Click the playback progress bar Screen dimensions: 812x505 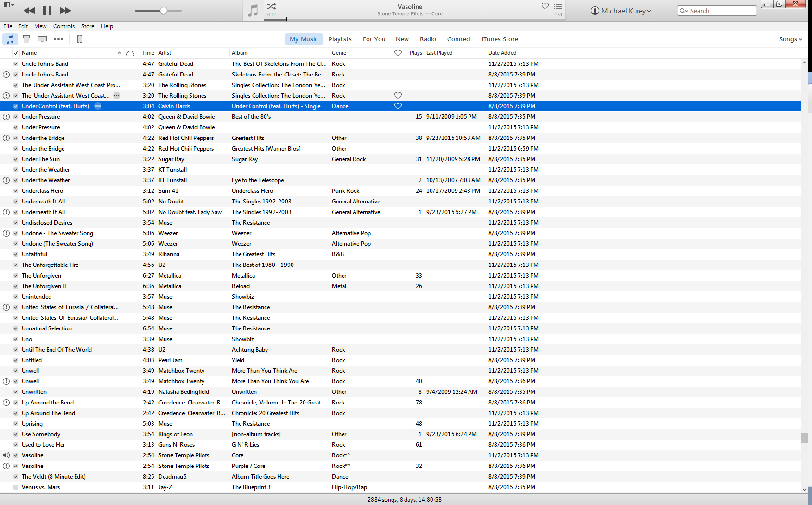tap(415, 20)
